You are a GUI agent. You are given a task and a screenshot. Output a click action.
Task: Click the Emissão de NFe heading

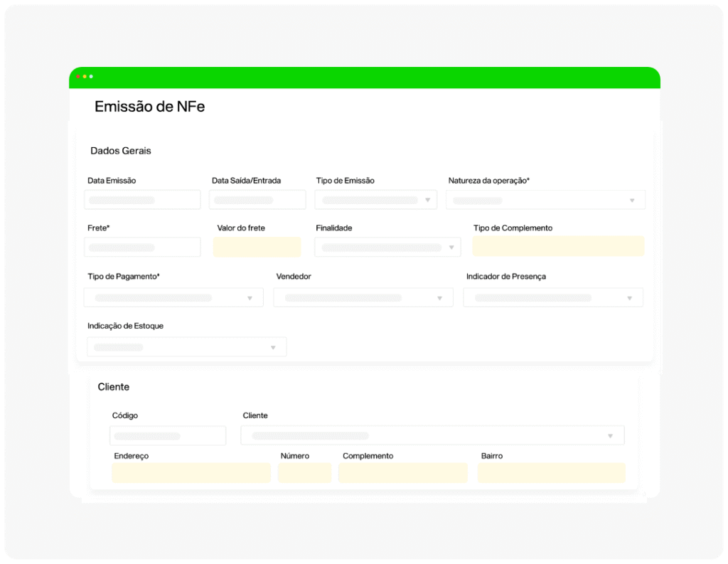[x=149, y=107]
